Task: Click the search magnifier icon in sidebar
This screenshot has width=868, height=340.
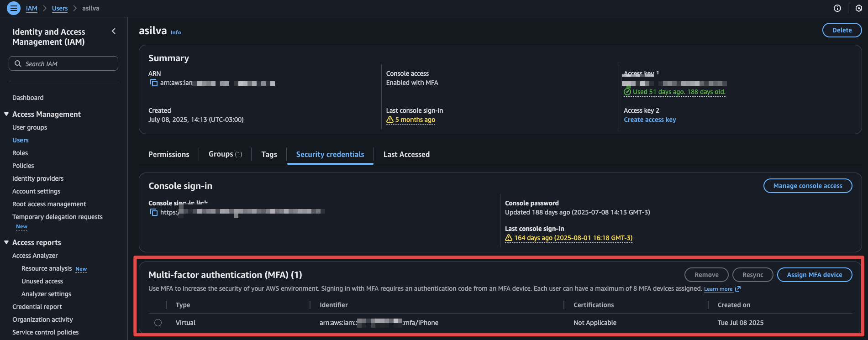Action: [18, 64]
